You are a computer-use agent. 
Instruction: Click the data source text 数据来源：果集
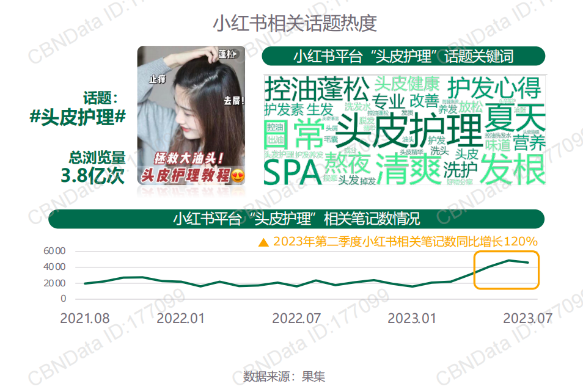284,377
